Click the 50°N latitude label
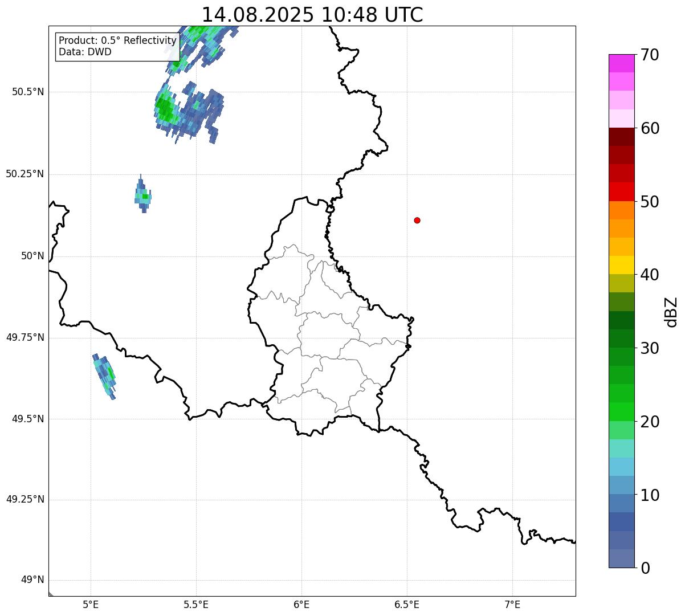685x616 pixels. [32, 256]
